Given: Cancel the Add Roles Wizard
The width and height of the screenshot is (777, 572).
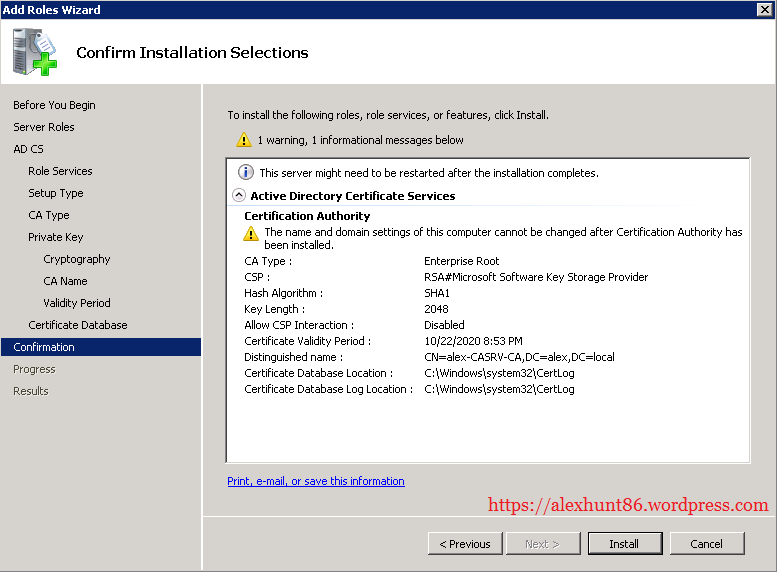Looking at the screenshot, I should point(705,544).
